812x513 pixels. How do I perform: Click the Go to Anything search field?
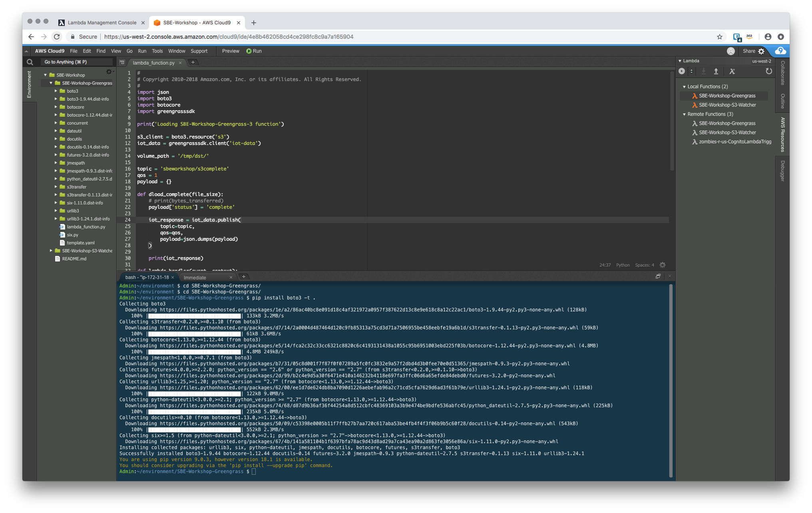coord(76,62)
